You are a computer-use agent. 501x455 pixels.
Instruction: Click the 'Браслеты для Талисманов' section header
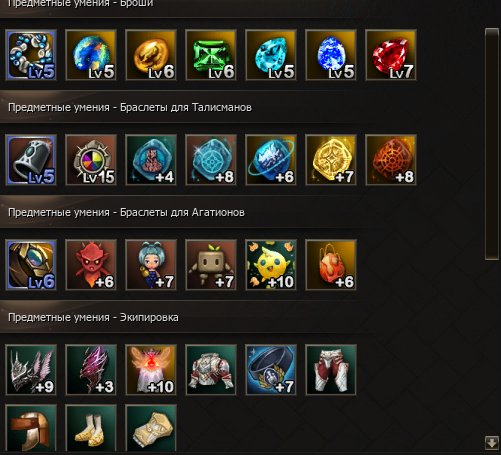pyautogui.click(x=186, y=107)
